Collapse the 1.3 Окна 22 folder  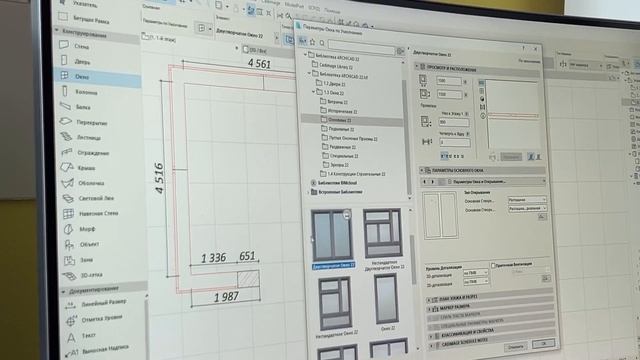point(313,92)
